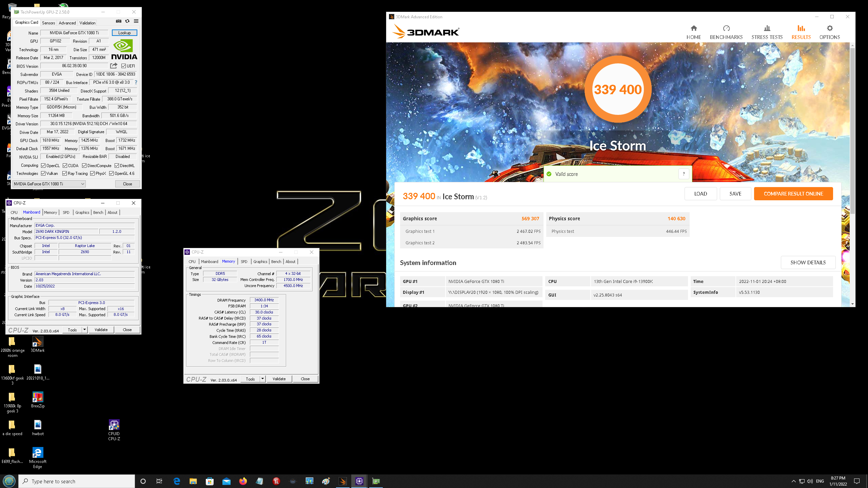Expand Tools dropdown arrow in Mainboard CPU-Z window

pos(84,329)
